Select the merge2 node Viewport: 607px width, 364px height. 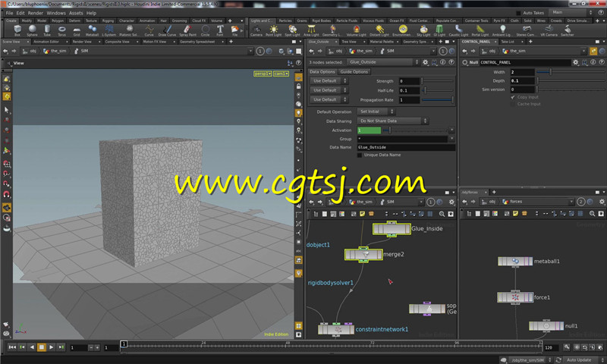click(364, 255)
